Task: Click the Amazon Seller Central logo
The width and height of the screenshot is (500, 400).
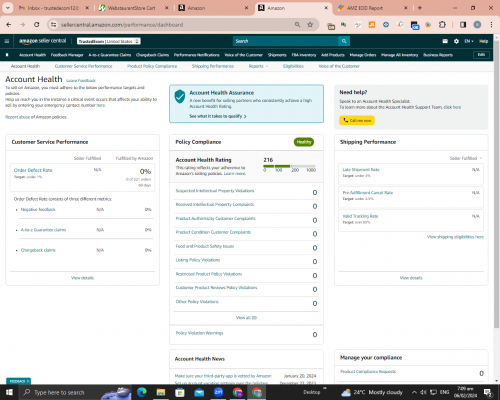Action: click(42, 41)
